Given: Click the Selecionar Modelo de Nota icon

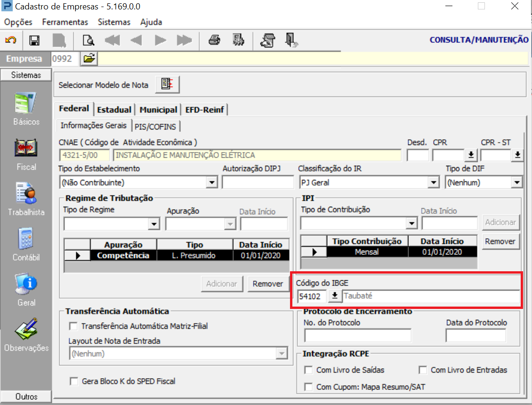Looking at the screenshot, I should coord(167,84).
